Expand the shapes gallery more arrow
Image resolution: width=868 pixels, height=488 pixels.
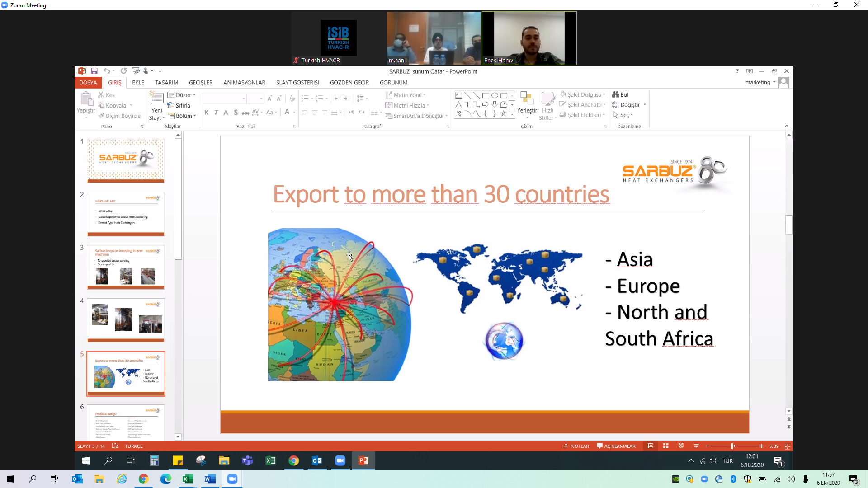coord(512,114)
